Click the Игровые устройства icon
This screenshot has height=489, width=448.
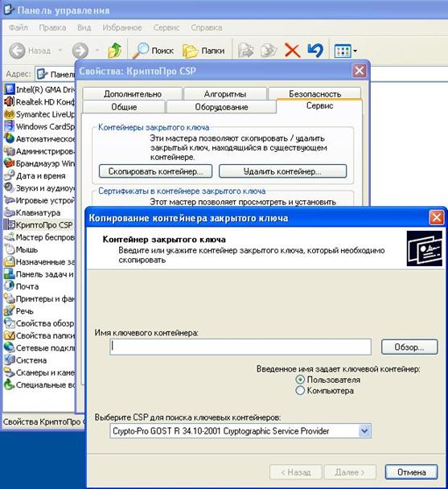pos(10,200)
